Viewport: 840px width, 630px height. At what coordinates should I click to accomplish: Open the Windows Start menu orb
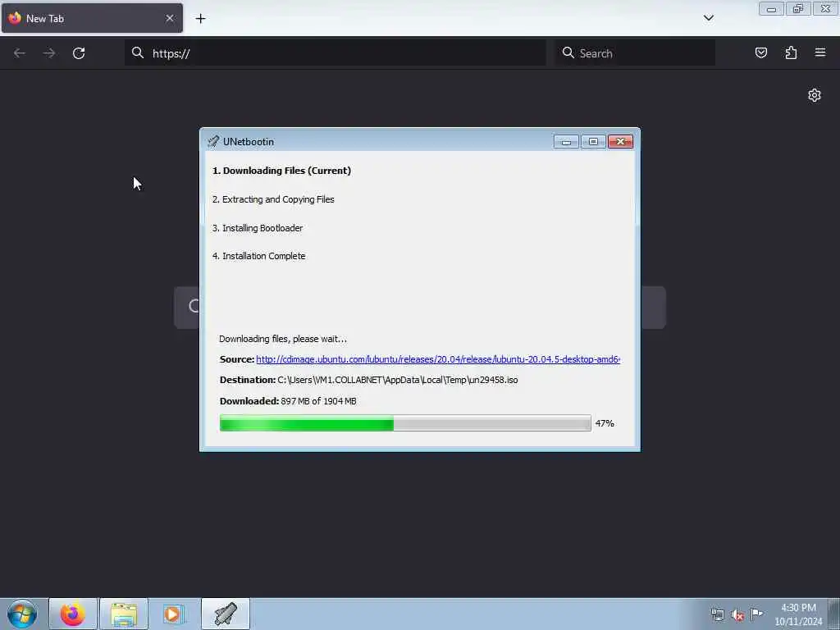pos(22,614)
